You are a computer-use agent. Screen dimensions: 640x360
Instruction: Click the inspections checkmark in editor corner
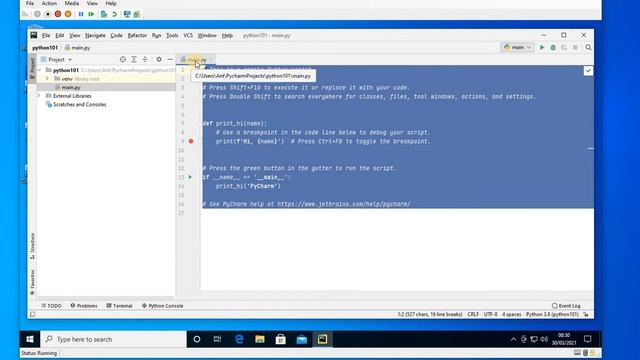coord(588,71)
